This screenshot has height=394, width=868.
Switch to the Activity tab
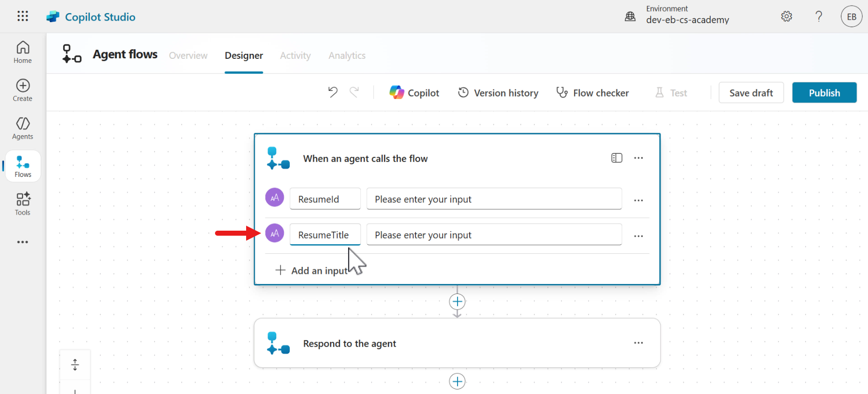295,55
